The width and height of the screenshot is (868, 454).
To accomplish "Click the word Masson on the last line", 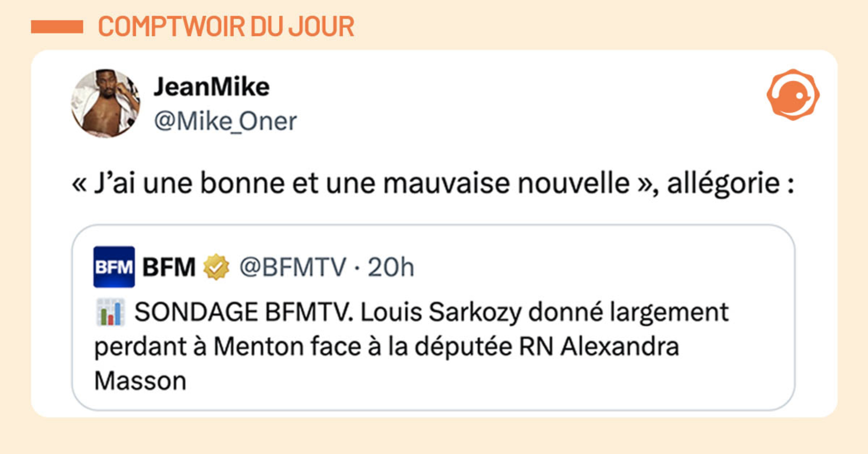I will point(140,381).
